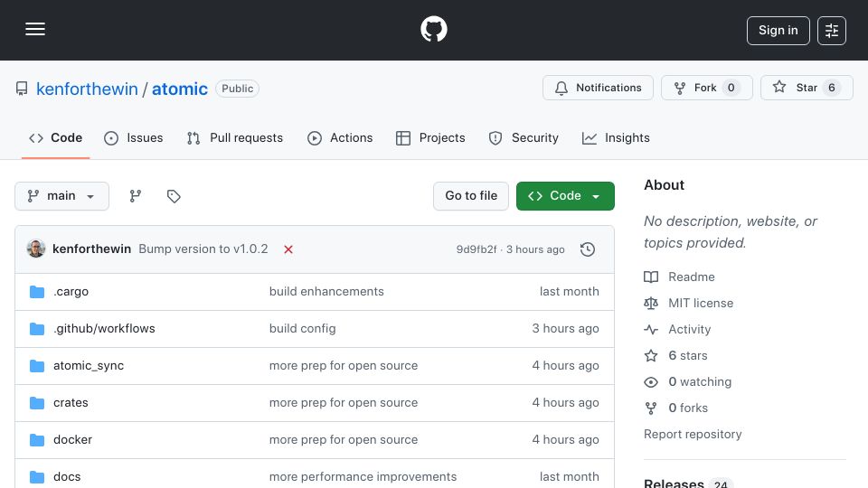This screenshot has width=868, height=488.
Task: Expand the main branch dropdown
Action: click(x=61, y=196)
